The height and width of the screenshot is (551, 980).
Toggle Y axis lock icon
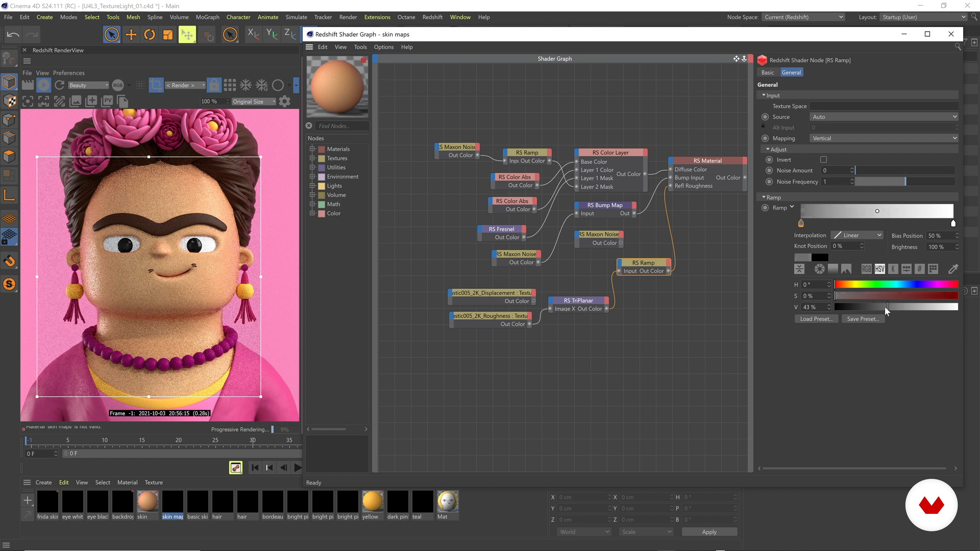272,34
